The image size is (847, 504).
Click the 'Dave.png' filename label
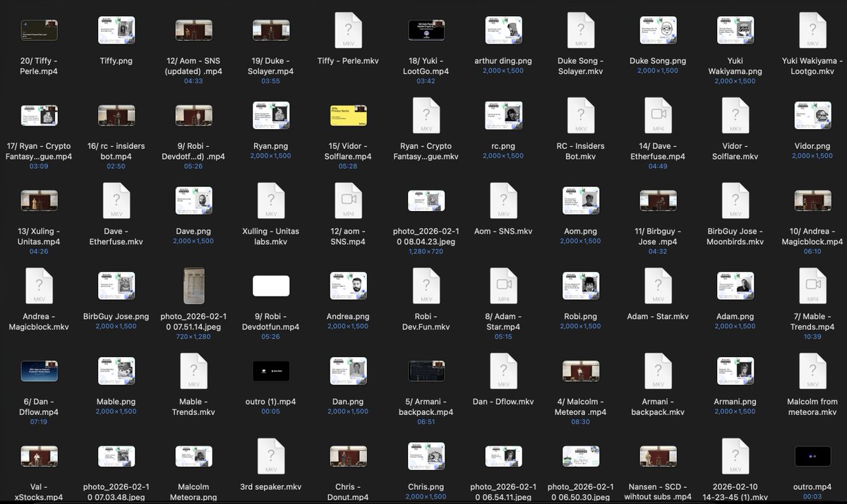click(193, 231)
